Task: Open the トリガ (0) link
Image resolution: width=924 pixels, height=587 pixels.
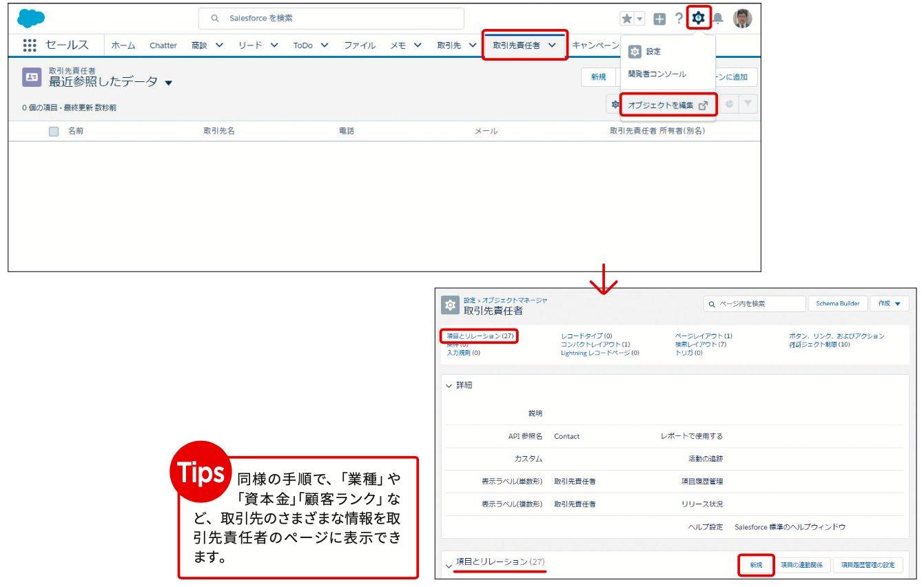Action: 688,353
